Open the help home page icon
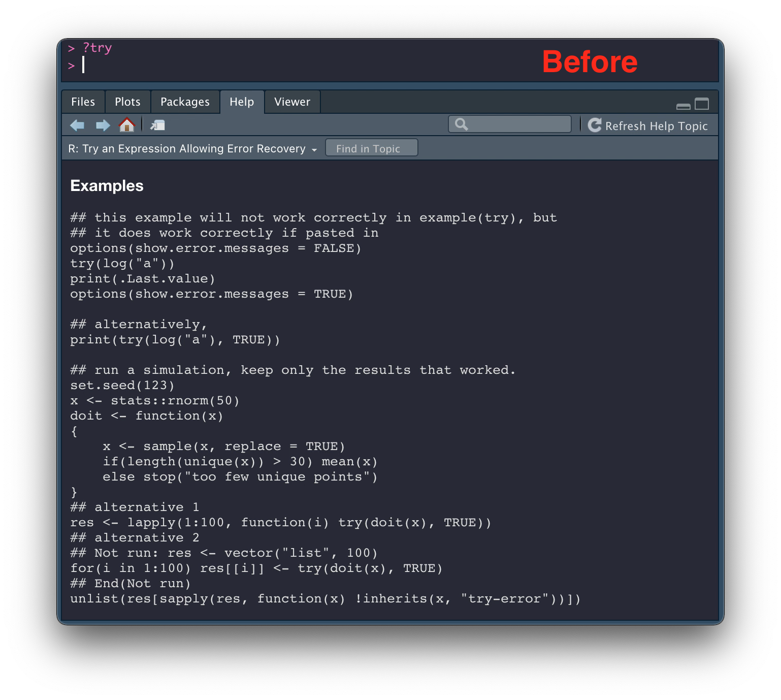 point(127,124)
